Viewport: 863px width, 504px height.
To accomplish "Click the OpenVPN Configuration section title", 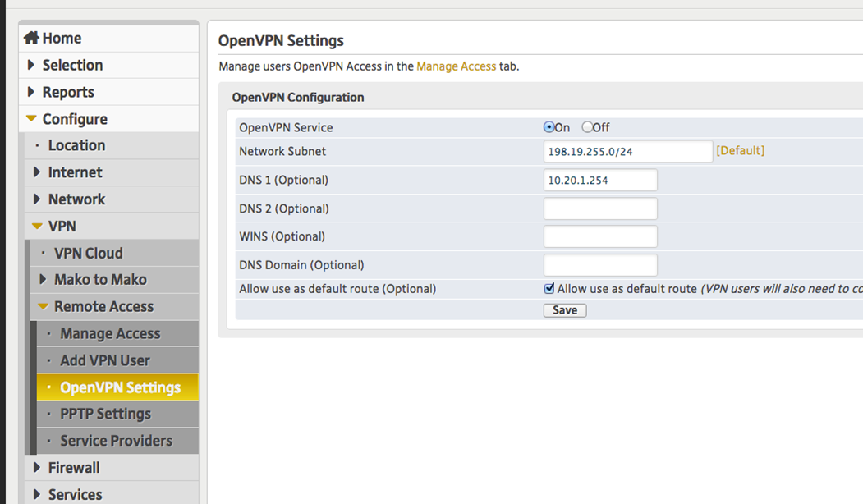I will [298, 98].
